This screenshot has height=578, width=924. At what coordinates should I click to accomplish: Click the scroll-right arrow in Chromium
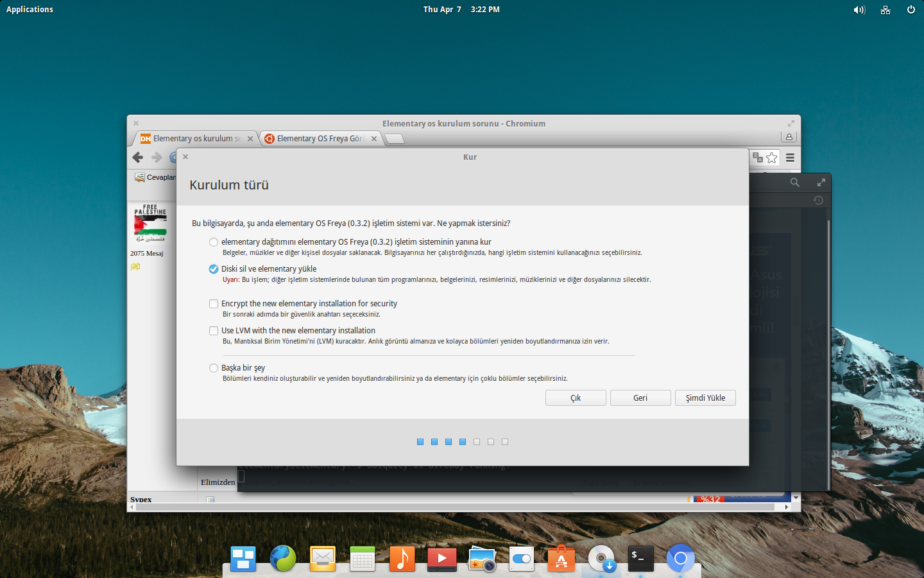point(787,507)
